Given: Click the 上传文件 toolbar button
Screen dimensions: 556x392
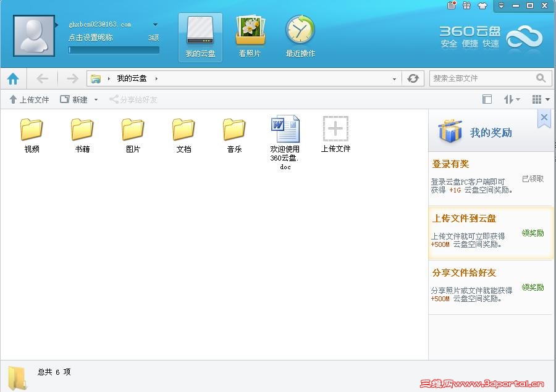Looking at the screenshot, I should click(29, 99).
